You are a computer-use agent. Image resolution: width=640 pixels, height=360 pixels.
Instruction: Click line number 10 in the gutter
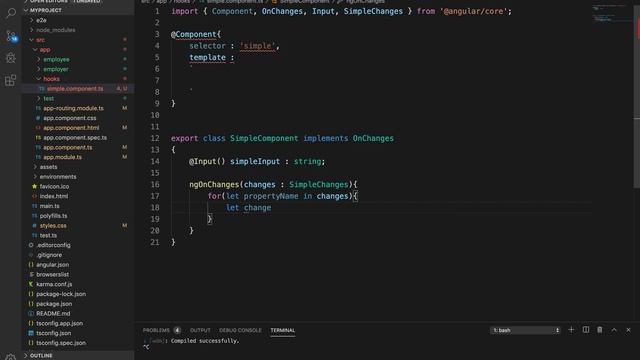pyautogui.click(x=155, y=115)
